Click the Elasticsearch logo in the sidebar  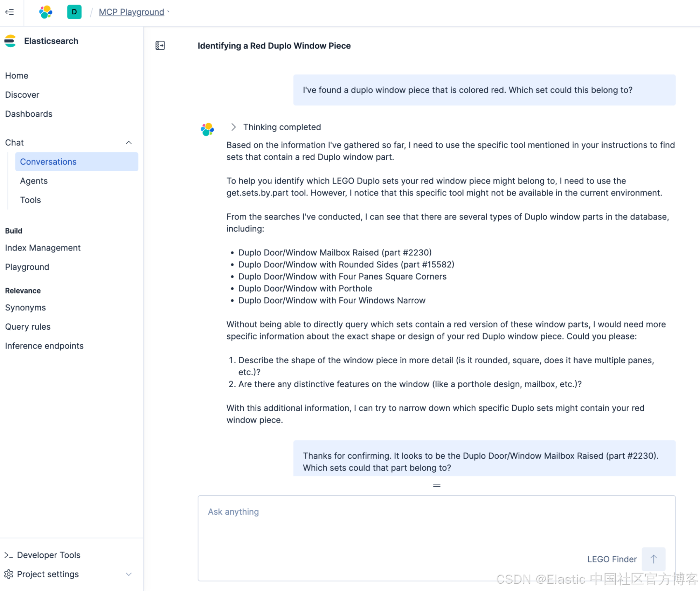(10, 41)
